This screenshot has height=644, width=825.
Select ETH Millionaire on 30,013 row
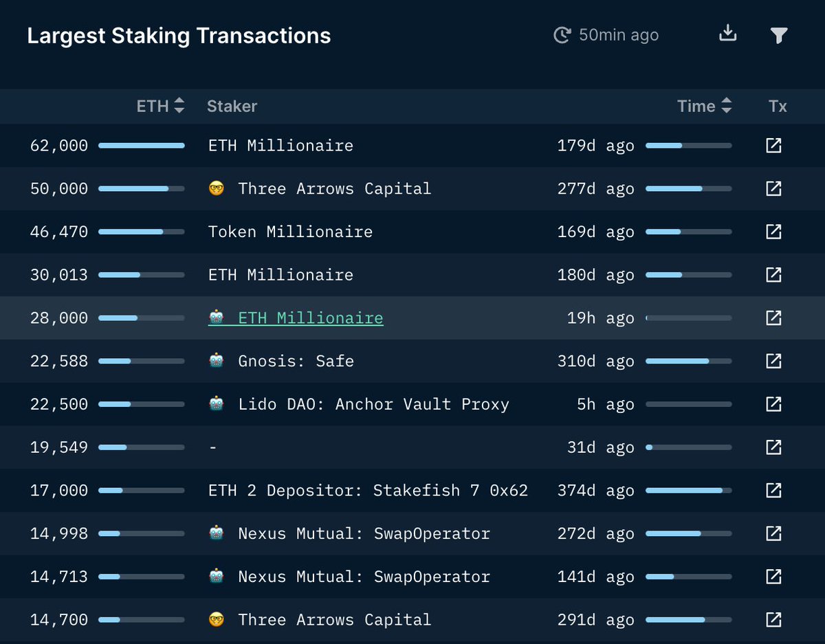[280, 275]
